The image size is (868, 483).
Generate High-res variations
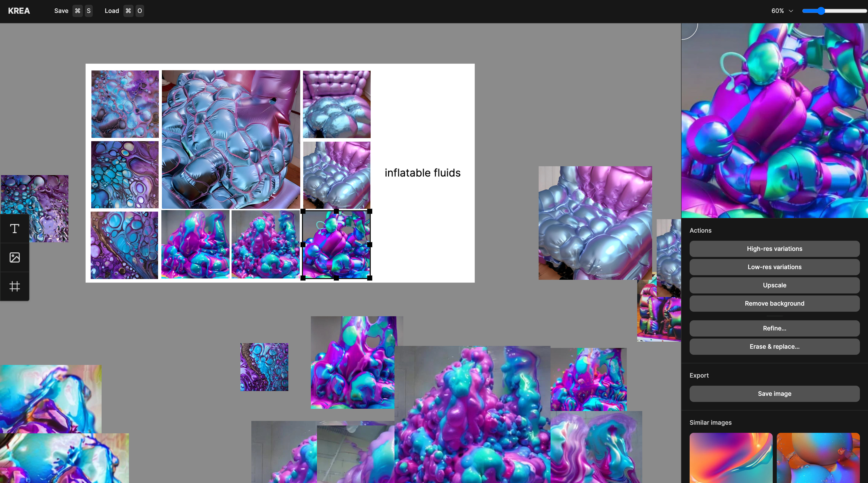coord(774,249)
